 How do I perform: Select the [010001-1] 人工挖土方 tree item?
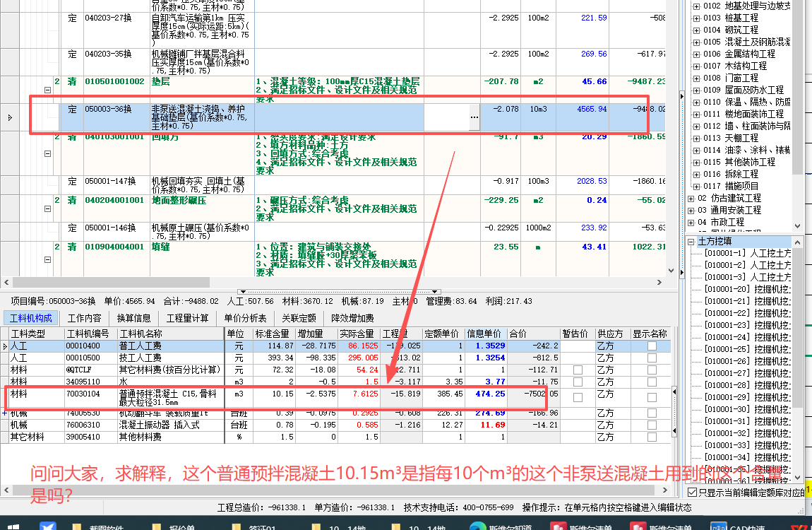coord(734,253)
